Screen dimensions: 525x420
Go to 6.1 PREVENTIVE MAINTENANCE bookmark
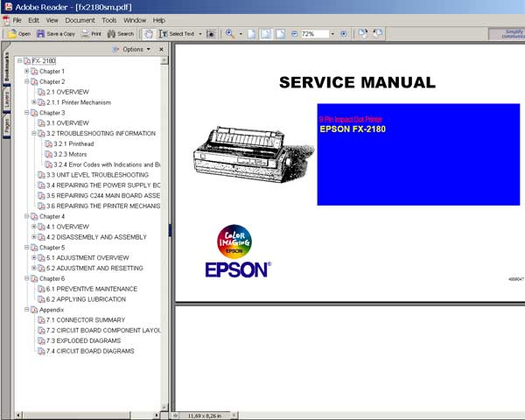click(x=92, y=289)
